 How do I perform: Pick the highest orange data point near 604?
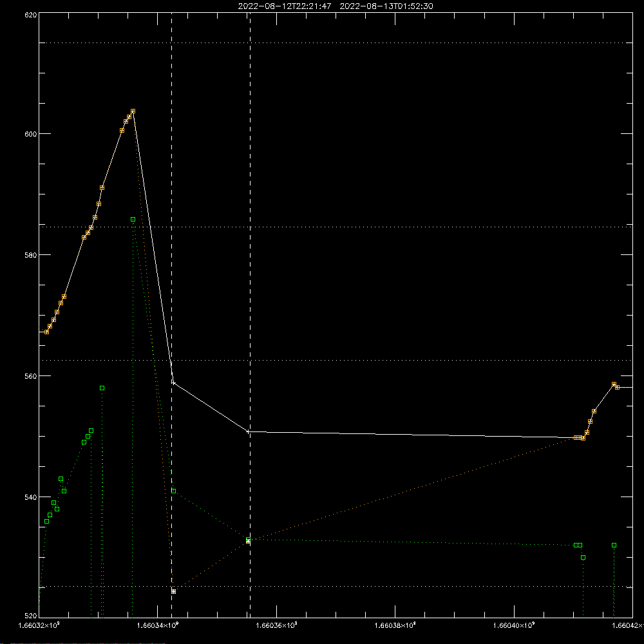click(x=133, y=111)
